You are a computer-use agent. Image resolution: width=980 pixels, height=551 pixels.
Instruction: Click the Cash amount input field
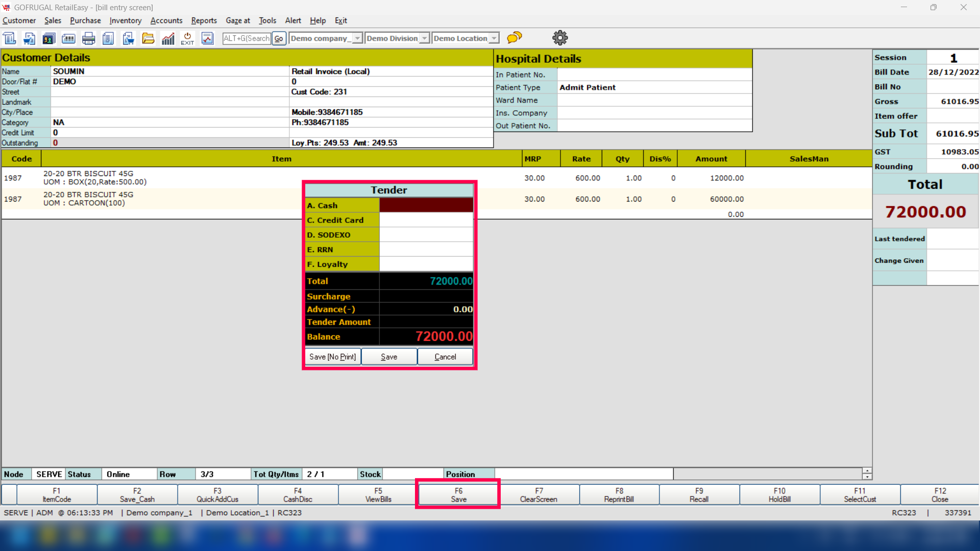click(x=426, y=205)
